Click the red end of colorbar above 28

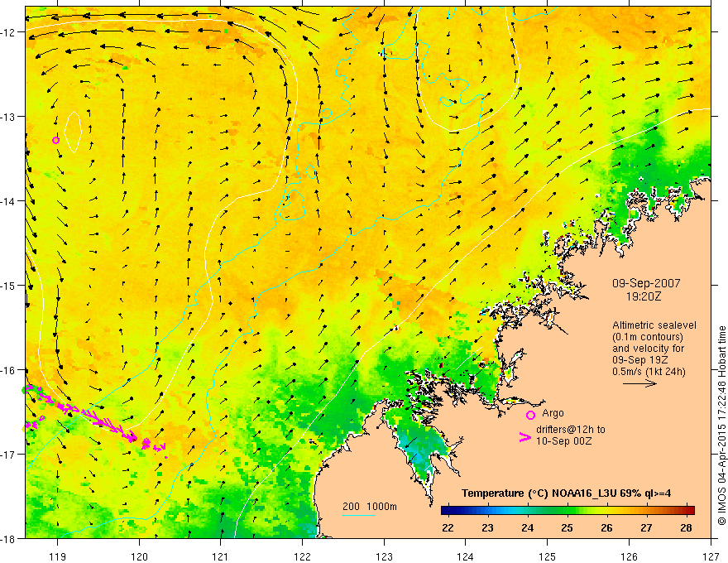(x=689, y=511)
